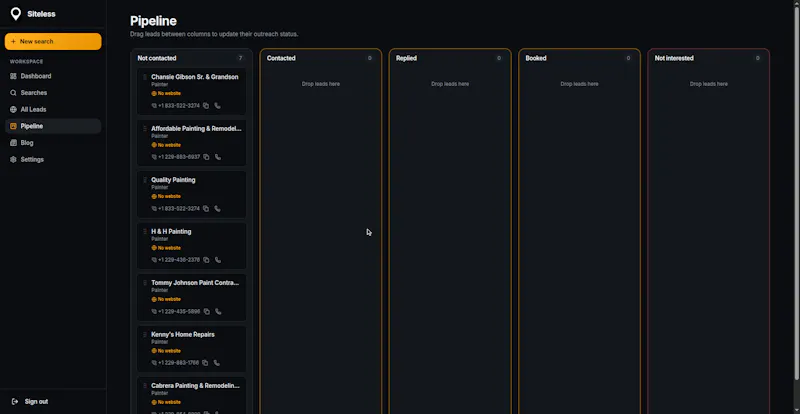Call Quality Painting using phone icon
Screen dimensions: 800x414
[x=217, y=209]
